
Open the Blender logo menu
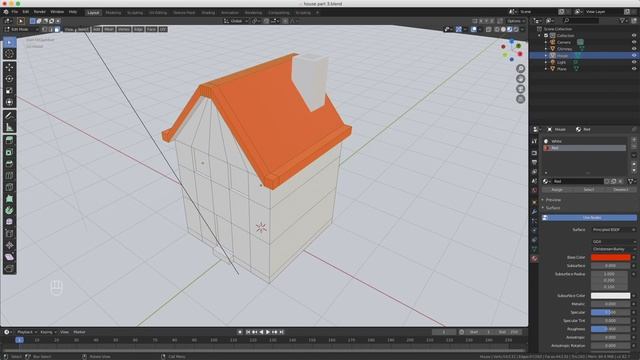tap(6, 12)
